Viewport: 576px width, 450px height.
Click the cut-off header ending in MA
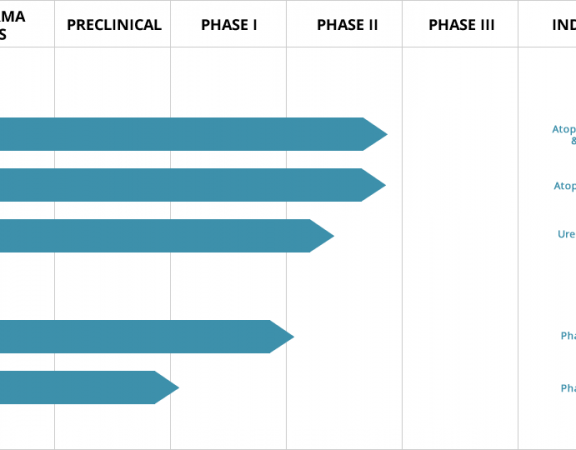point(12,25)
